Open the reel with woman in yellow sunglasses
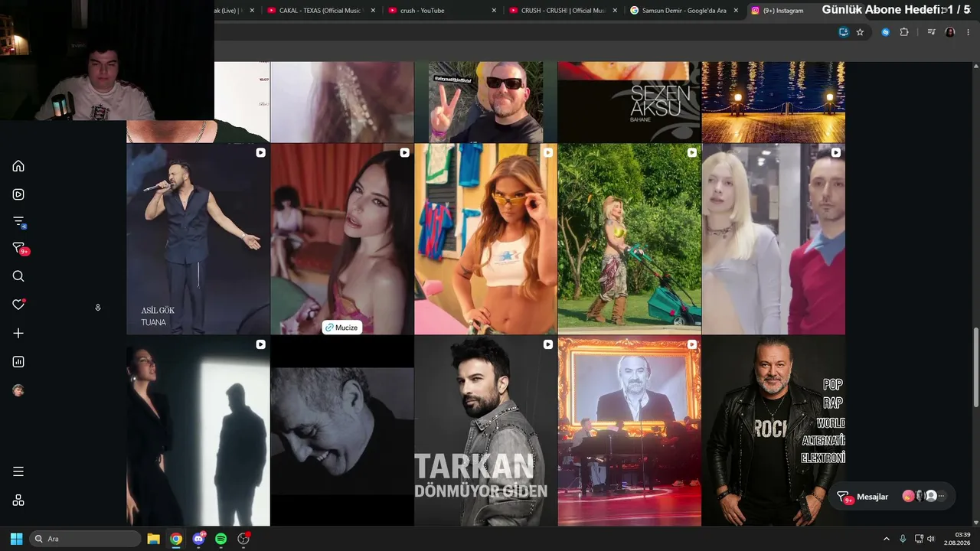 [485, 239]
